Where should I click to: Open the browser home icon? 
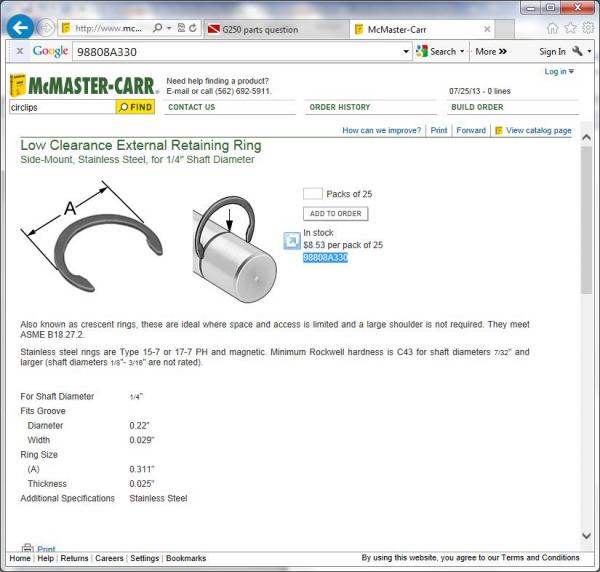[x=553, y=28]
